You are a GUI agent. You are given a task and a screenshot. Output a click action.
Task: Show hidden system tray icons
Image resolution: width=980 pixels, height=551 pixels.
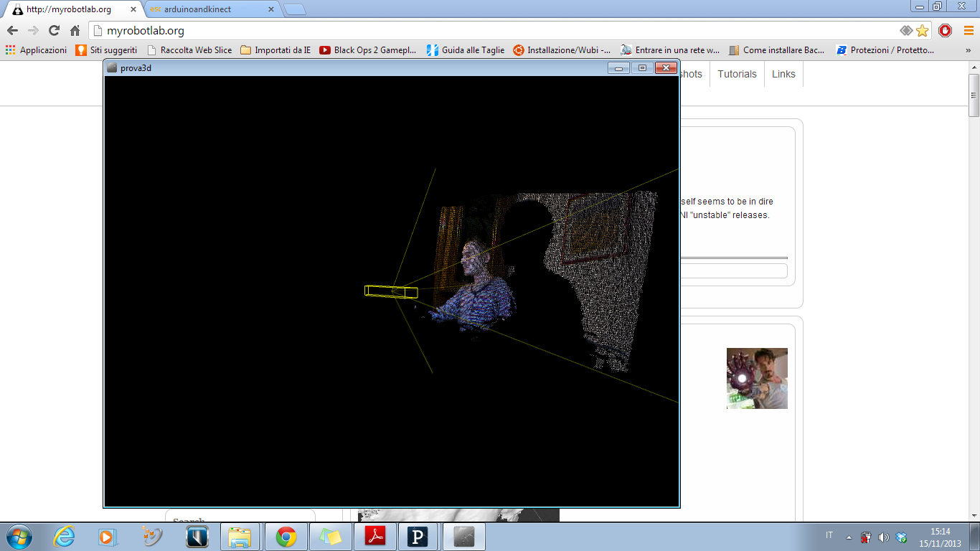(x=849, y=537)
